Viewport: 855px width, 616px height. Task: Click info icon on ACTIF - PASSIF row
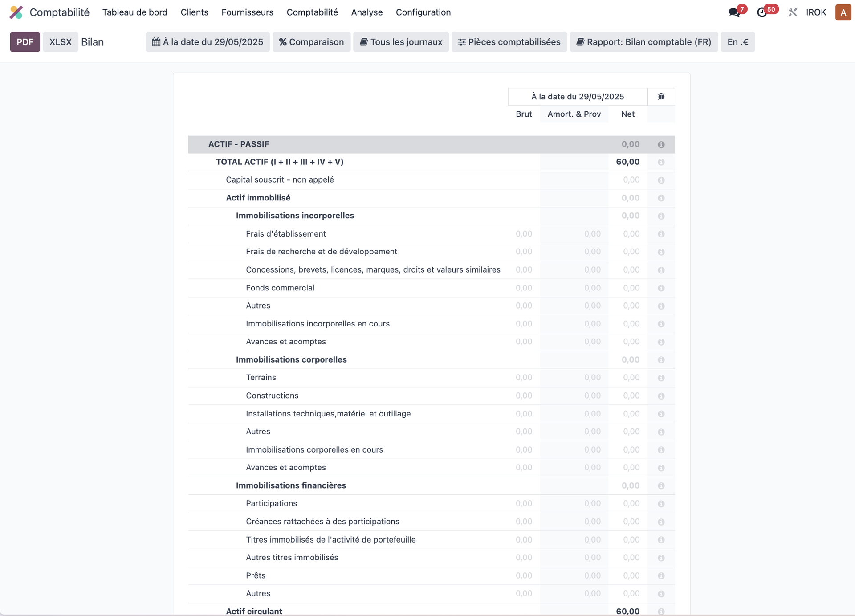click(661, 144)
